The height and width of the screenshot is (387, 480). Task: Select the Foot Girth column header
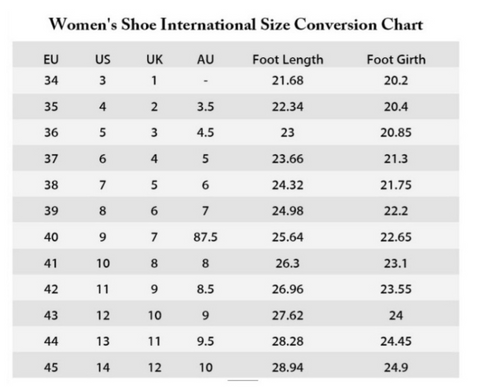pyautogui.click(x=396, y=60)
